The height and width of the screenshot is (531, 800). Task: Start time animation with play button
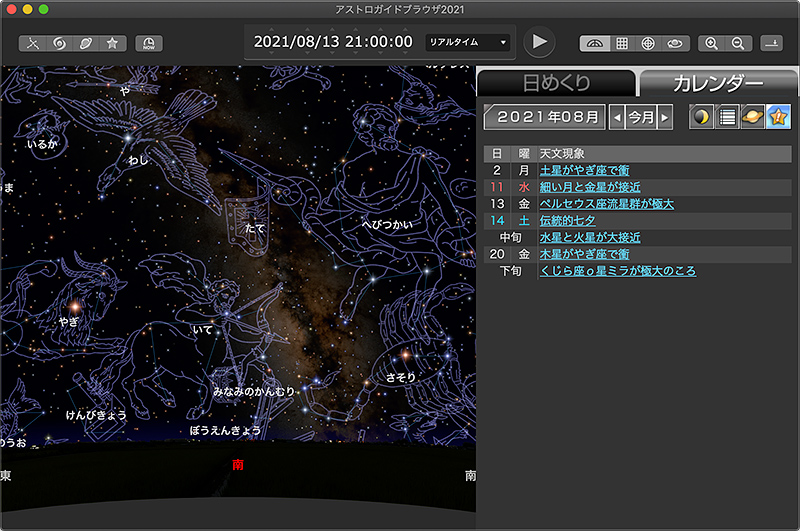[x=539, y=42]
